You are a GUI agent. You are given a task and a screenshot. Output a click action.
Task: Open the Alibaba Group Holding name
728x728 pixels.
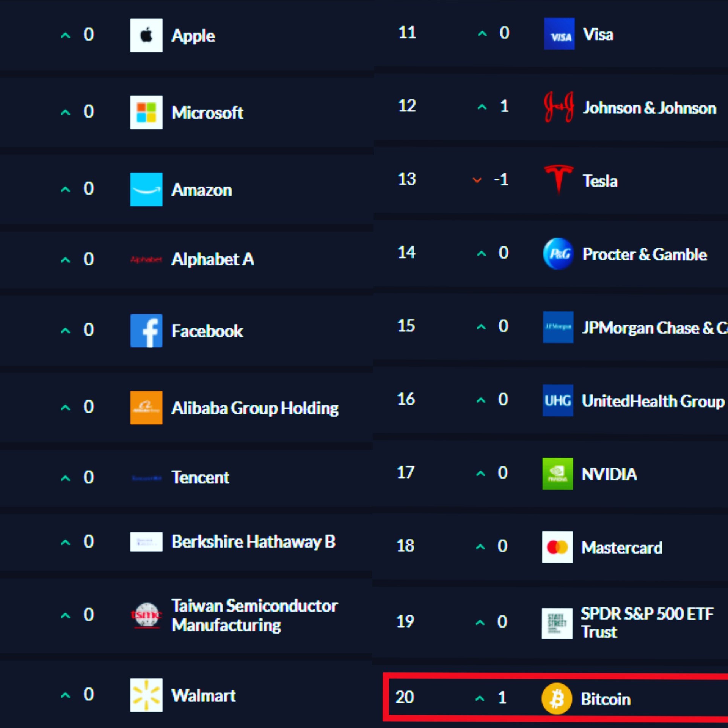(255, 408)
